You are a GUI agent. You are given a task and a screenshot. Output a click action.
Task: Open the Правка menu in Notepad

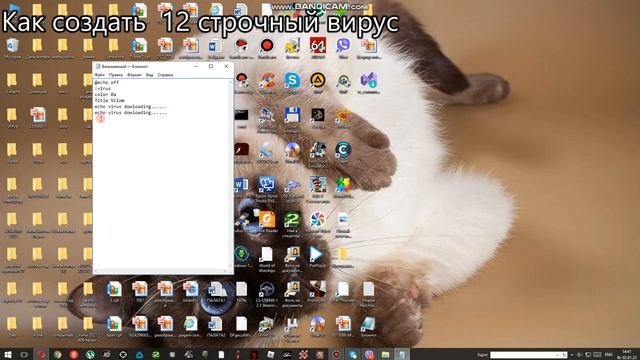[116, 75]
